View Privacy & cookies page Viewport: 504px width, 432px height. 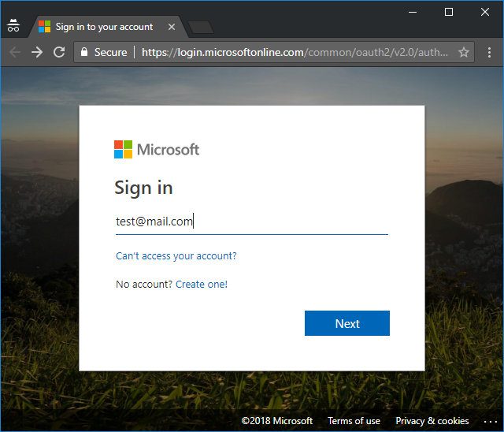pyautogui.click(x=432, y=421)
